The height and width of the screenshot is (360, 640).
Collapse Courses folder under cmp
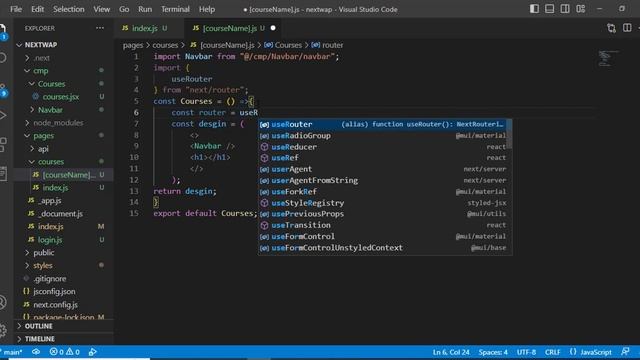tap(51, 84)
